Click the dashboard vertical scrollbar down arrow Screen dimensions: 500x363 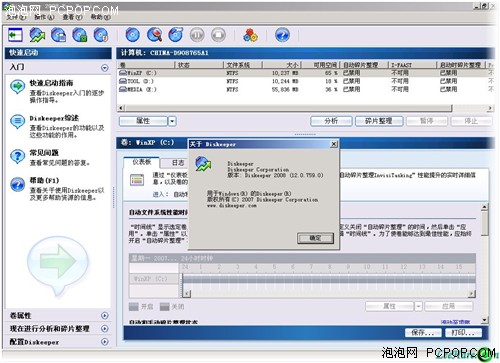pos(485,320)
